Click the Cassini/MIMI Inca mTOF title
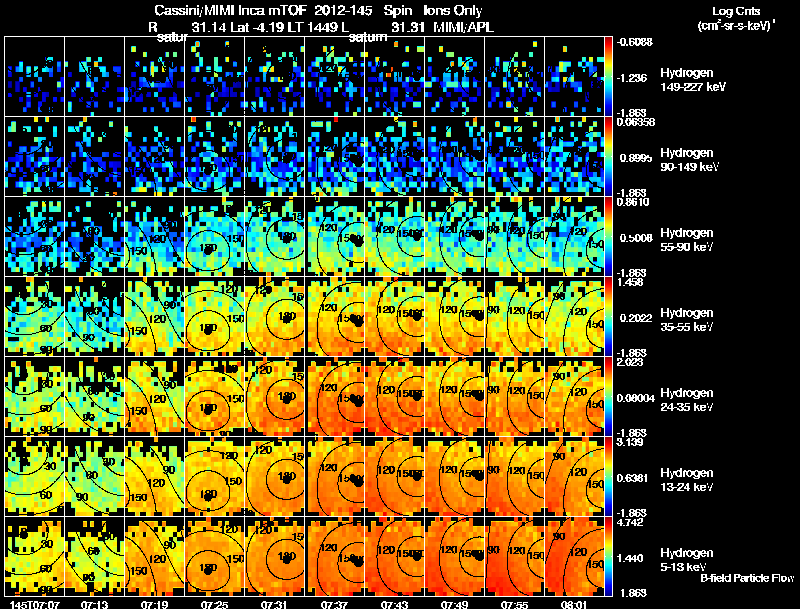The width and height of the screenshot is (800, 609). coord(231,10)
